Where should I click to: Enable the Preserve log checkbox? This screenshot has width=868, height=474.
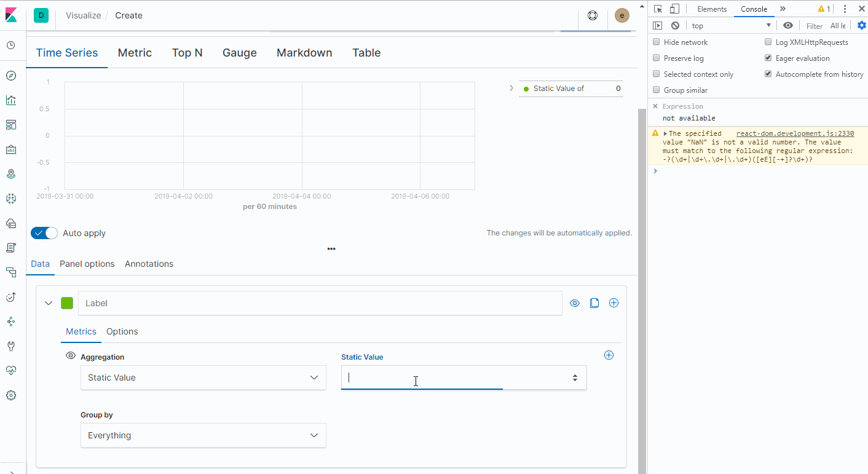pos(656,58)
